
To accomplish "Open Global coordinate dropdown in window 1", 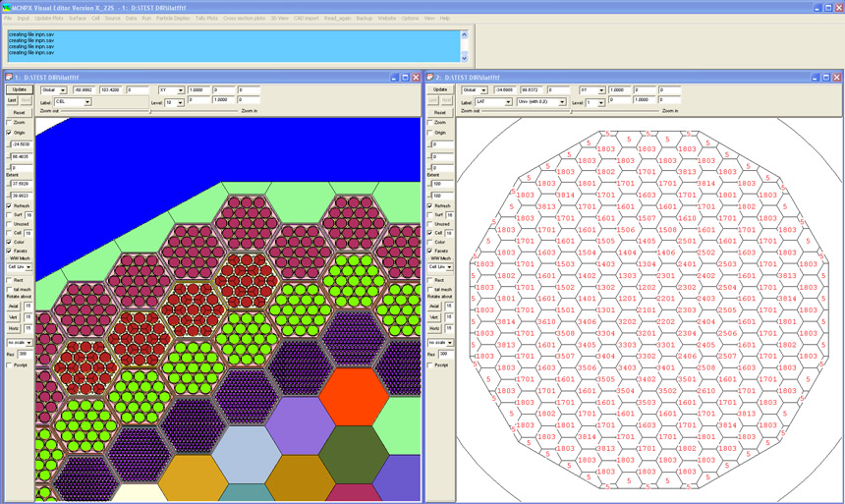I will tap(53, 90).
